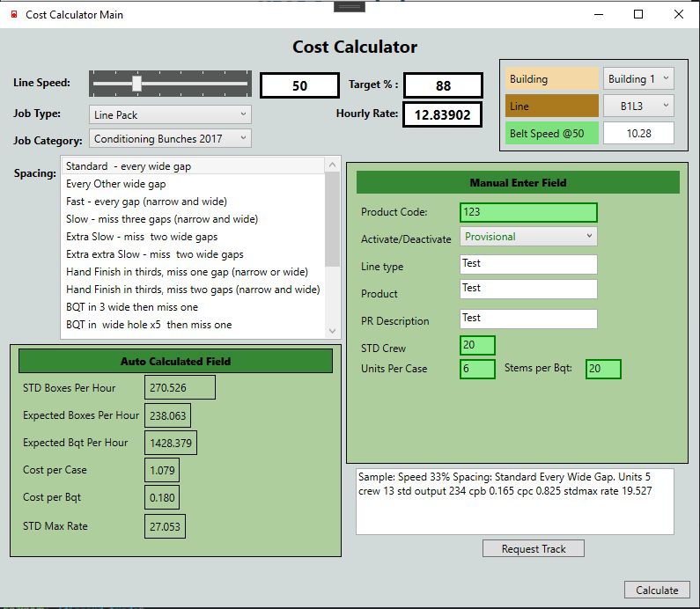Select BQT in 3 wide then miss one
Image resolution: width=700 pixels, height=609 pixels.
[x=193, y=307]
